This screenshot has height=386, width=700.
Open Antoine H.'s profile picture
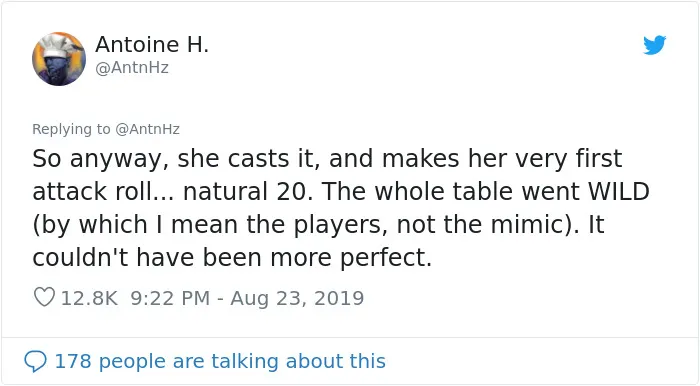point(59,58)
